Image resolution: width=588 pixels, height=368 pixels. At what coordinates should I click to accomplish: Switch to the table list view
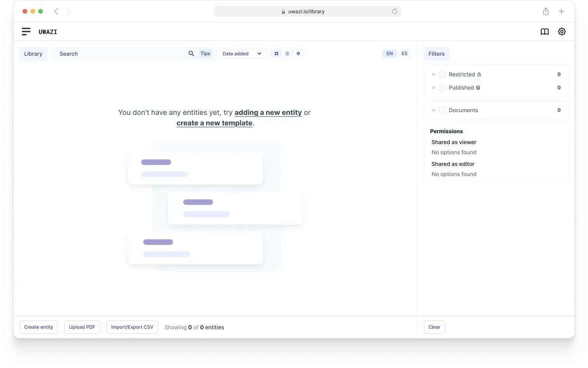click(287, 53)
